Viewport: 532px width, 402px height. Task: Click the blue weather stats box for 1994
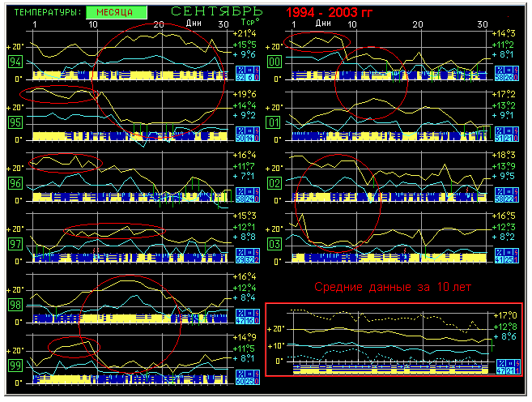pyautogui.click(x=245, y=74)
